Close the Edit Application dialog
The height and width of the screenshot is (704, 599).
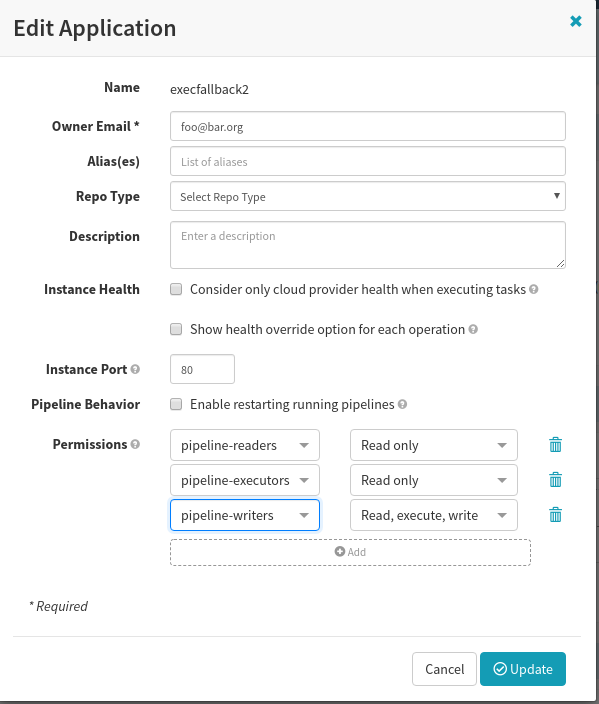tap(576, 21)
